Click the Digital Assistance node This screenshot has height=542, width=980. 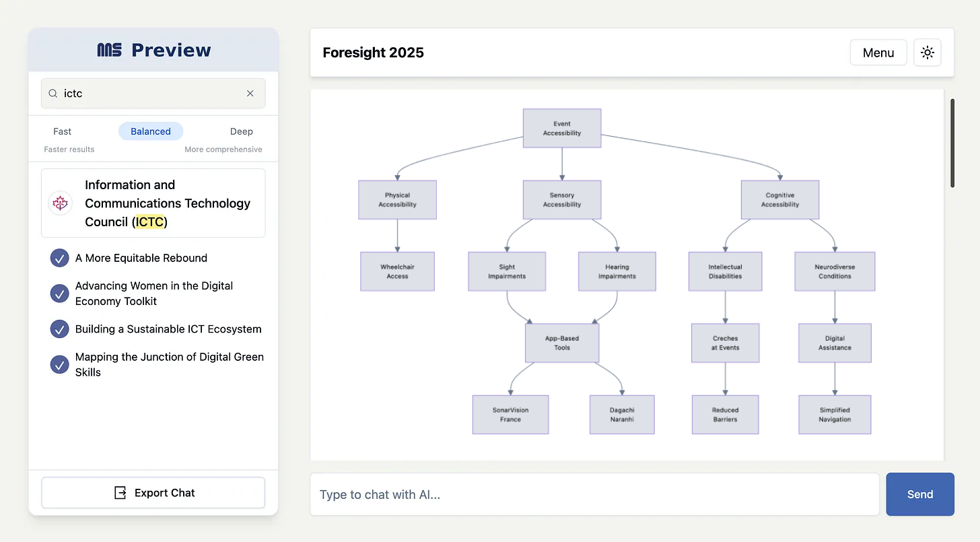coord(835,343)
